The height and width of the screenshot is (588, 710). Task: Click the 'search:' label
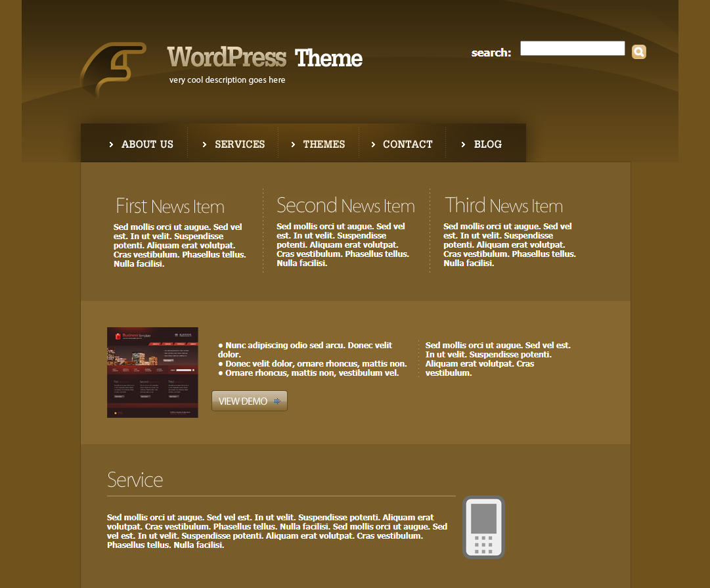click(491, 53)
